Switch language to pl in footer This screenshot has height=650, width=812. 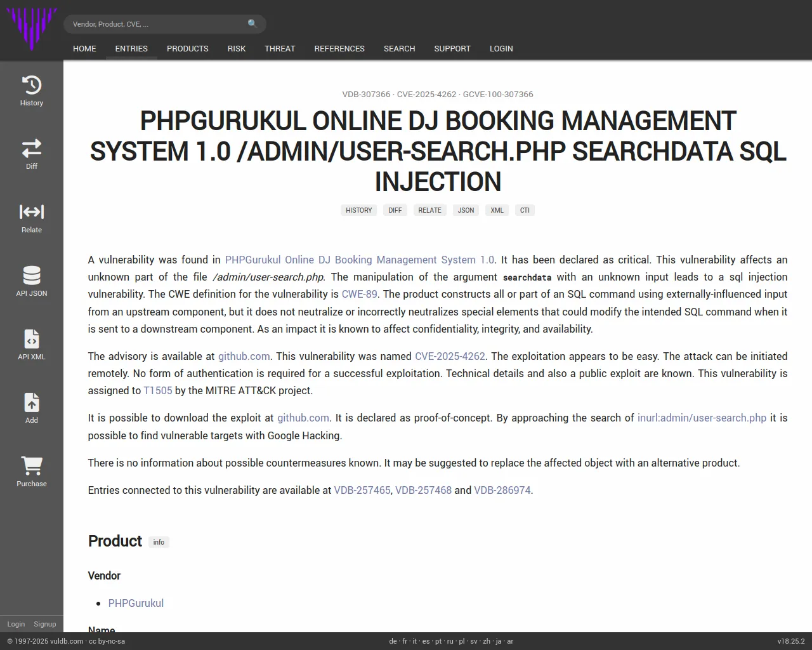coord(462,641)
